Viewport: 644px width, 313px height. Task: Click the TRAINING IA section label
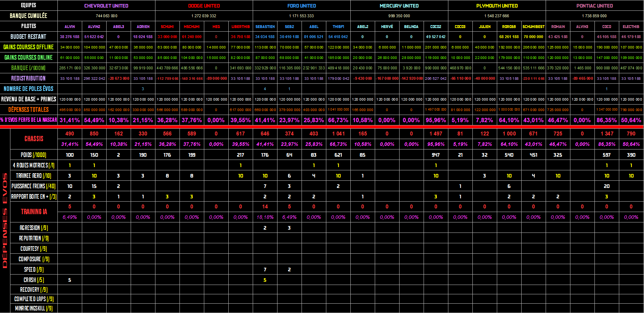34,212
